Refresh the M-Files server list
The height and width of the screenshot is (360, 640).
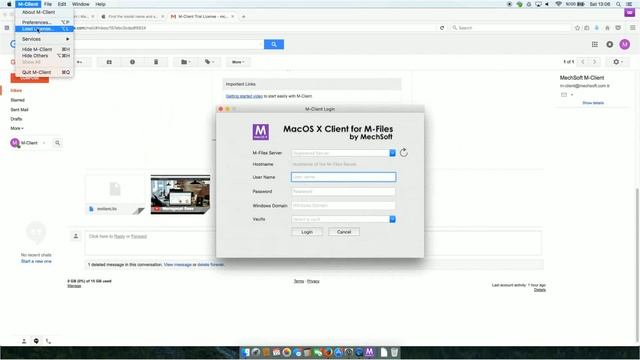tap(404, 153)
